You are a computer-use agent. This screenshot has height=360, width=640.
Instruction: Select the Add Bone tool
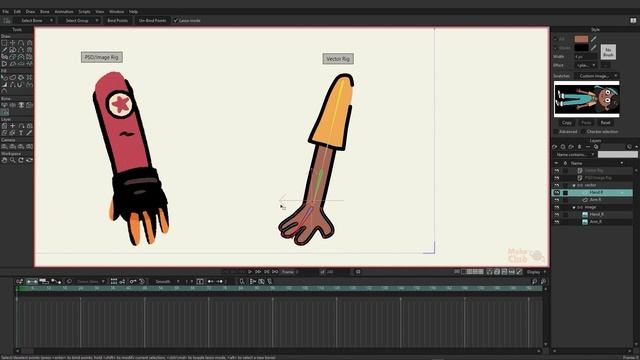pyautogui.click(x=21, y=105)
